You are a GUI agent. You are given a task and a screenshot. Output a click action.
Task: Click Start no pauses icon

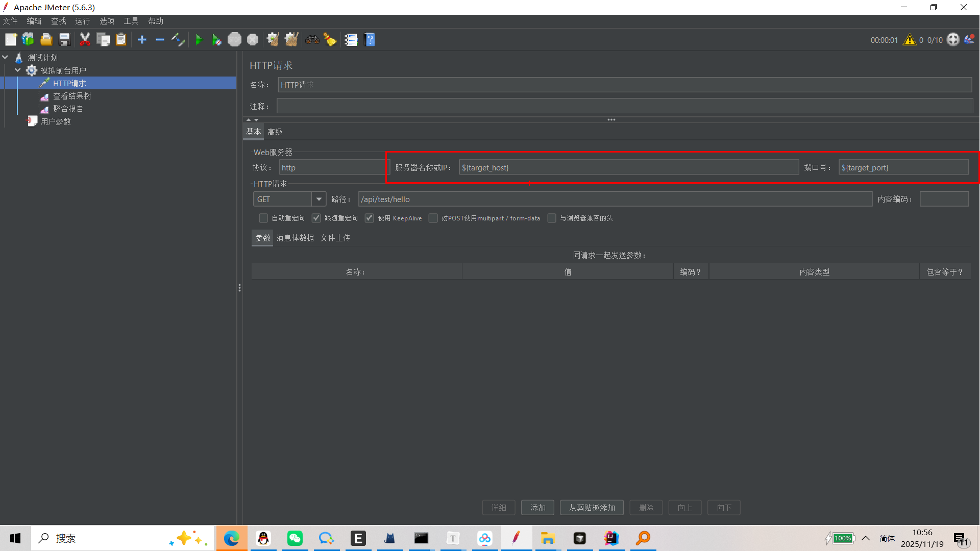click(216, 40)
